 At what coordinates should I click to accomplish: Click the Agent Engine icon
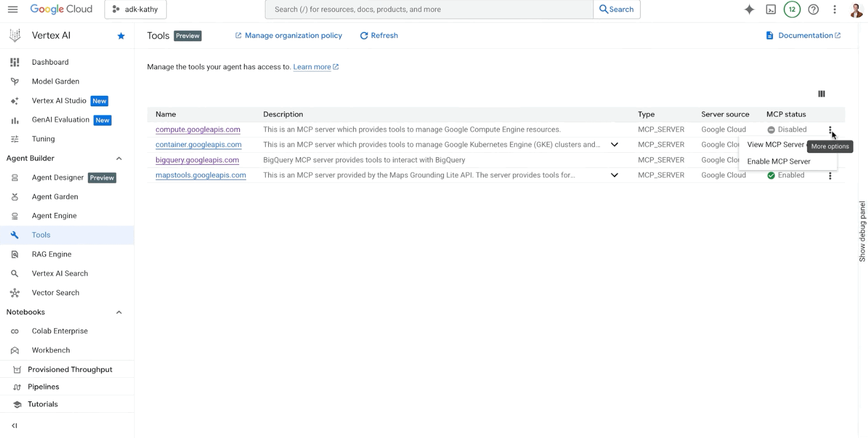[x=15, y=216]
